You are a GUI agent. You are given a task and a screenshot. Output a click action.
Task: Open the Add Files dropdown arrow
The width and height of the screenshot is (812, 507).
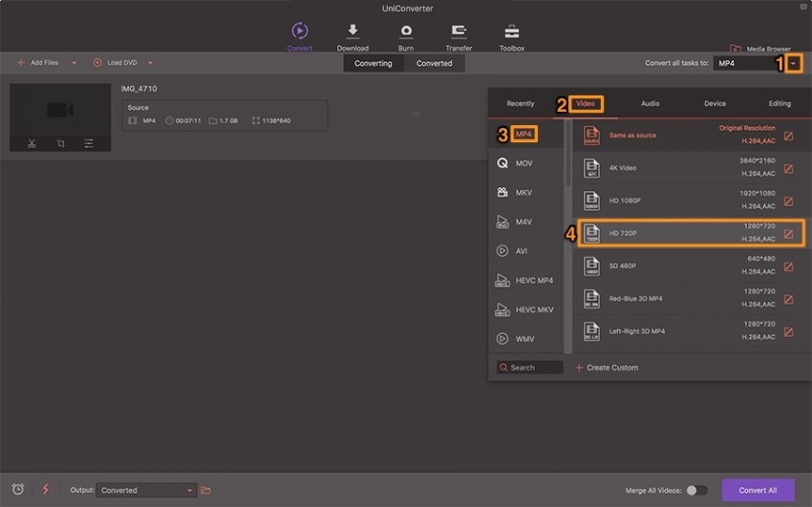[x=75, y=63]
